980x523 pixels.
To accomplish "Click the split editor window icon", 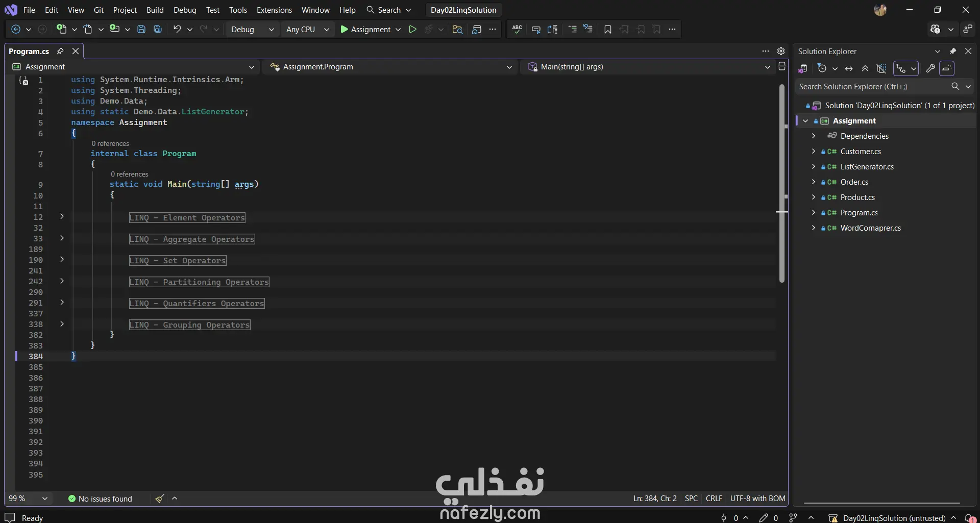I will coord(781,66).
